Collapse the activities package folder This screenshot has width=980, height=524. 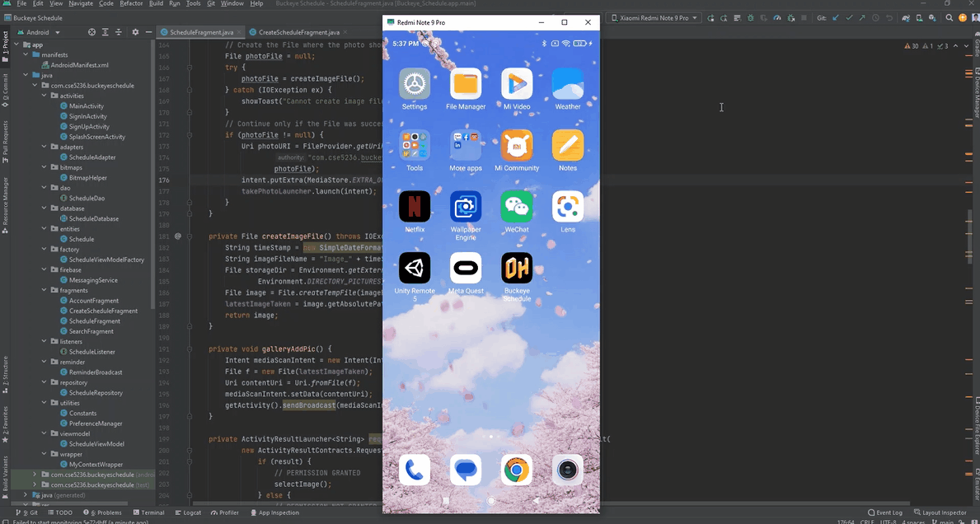point(45,96)
